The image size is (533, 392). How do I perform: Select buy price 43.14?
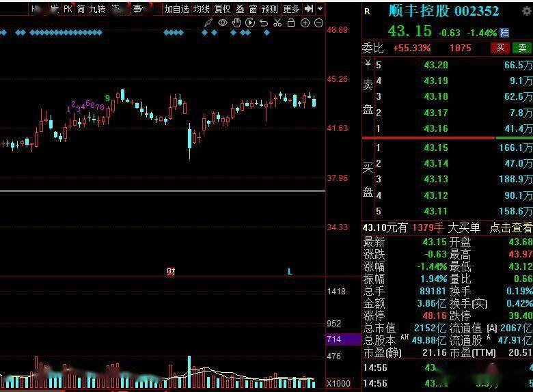click(436, 163)
